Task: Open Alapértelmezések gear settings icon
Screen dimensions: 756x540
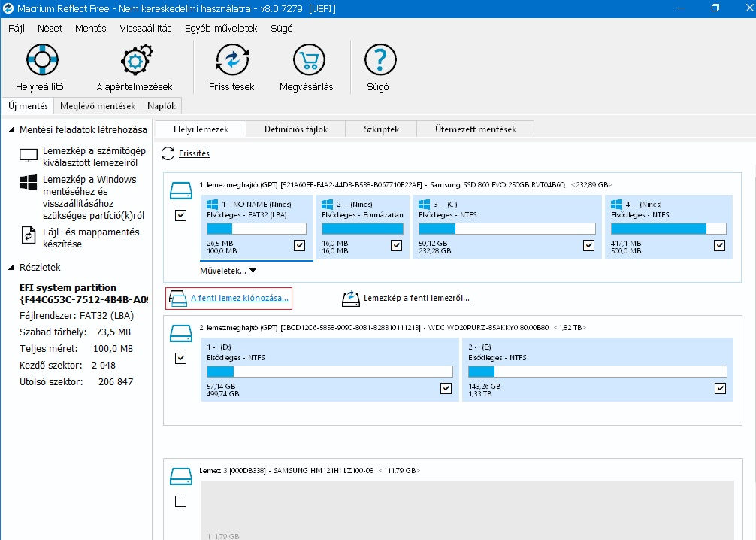Action: pyautogui.click(x=136, y=59)
